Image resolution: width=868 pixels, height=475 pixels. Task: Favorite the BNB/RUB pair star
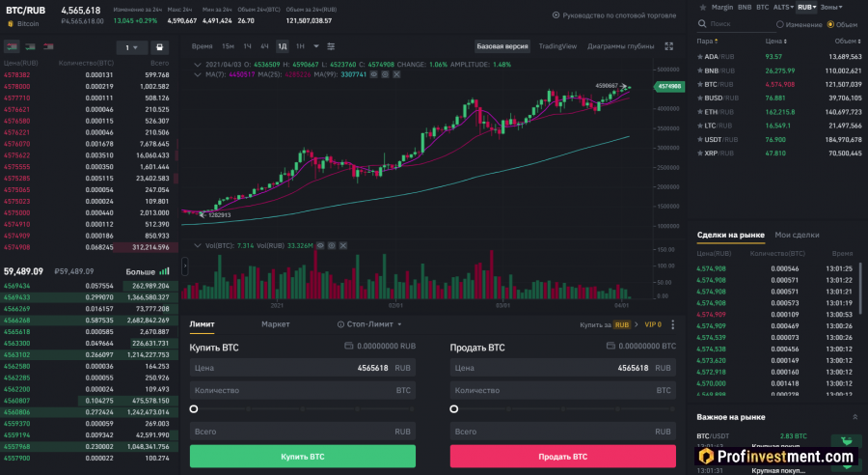(700, 70)
